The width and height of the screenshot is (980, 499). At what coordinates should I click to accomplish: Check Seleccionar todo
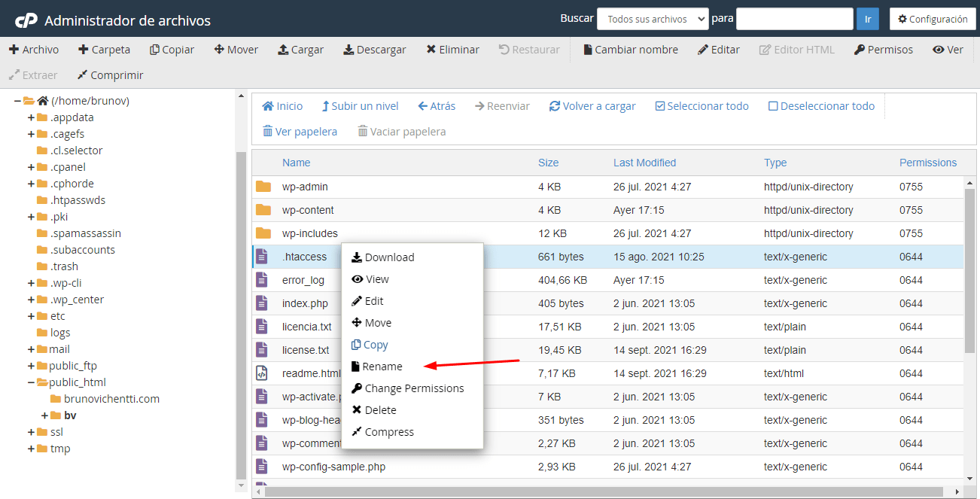point(702,106)
